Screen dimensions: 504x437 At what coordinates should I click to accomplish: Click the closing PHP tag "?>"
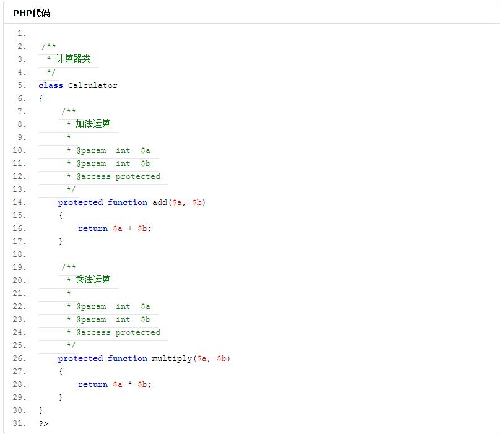click(x=43, y=423)
